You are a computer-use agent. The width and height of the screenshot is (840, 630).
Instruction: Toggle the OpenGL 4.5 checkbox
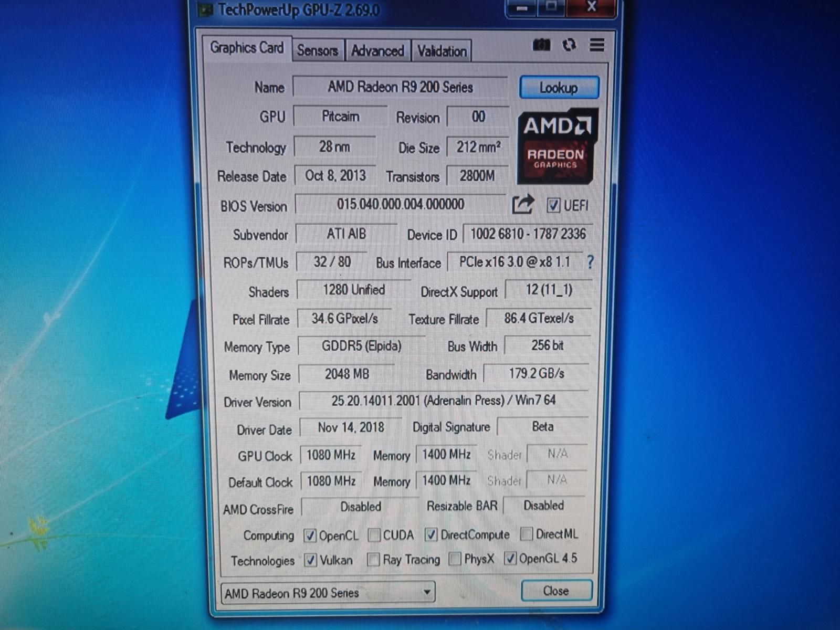click(510, 558)
